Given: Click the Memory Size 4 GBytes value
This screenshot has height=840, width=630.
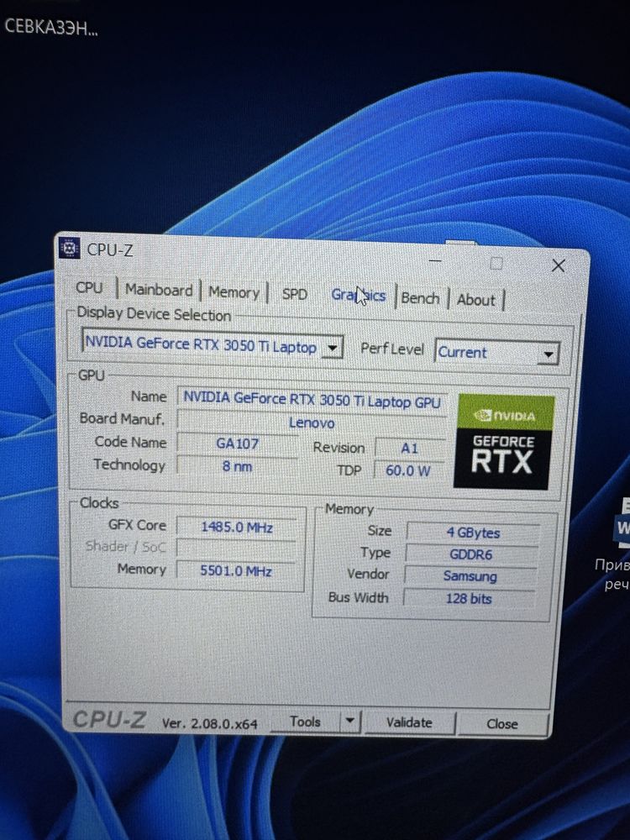Looking at the screenshot, I should coord(473,533).
